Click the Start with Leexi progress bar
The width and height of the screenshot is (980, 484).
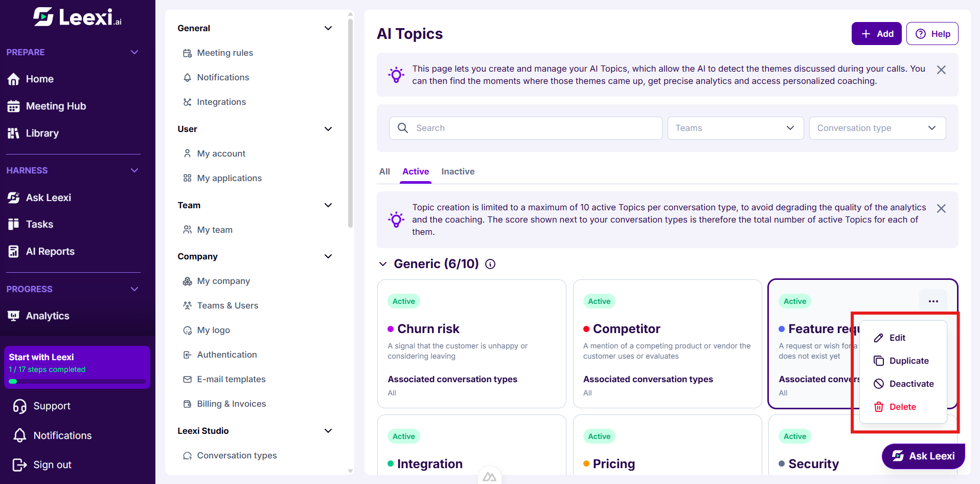click(x=77, y=381)
